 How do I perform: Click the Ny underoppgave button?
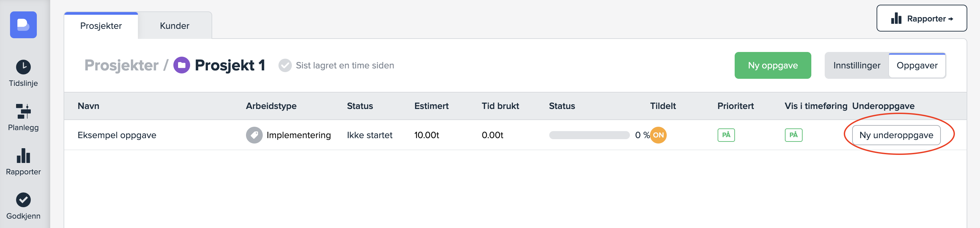[896, 135]
